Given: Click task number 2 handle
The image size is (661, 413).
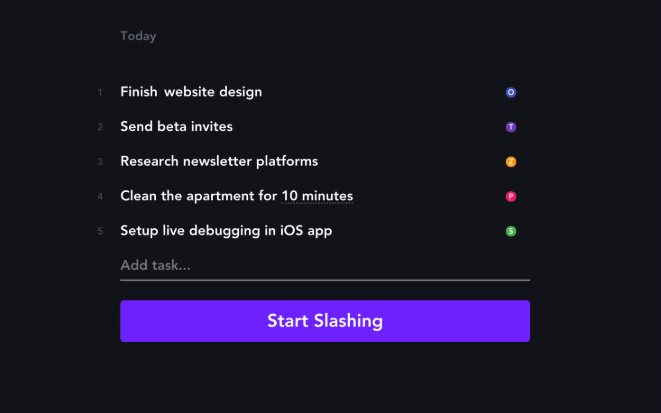Looking at the screenshot, I should 100,127.
